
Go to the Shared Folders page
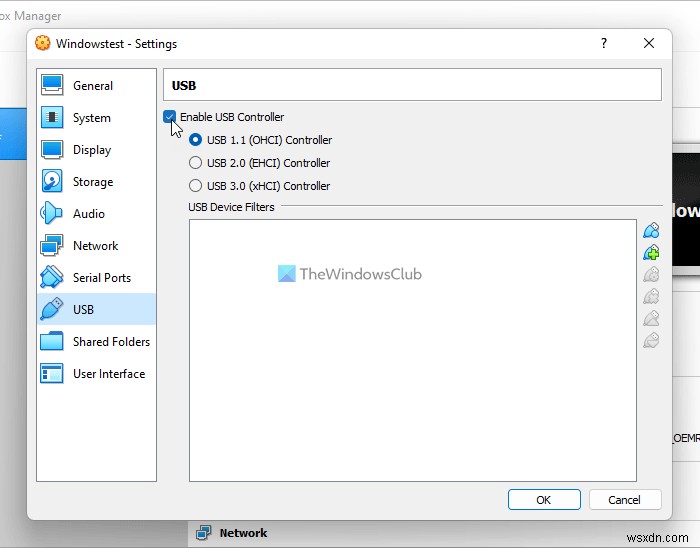click(96, 341)
